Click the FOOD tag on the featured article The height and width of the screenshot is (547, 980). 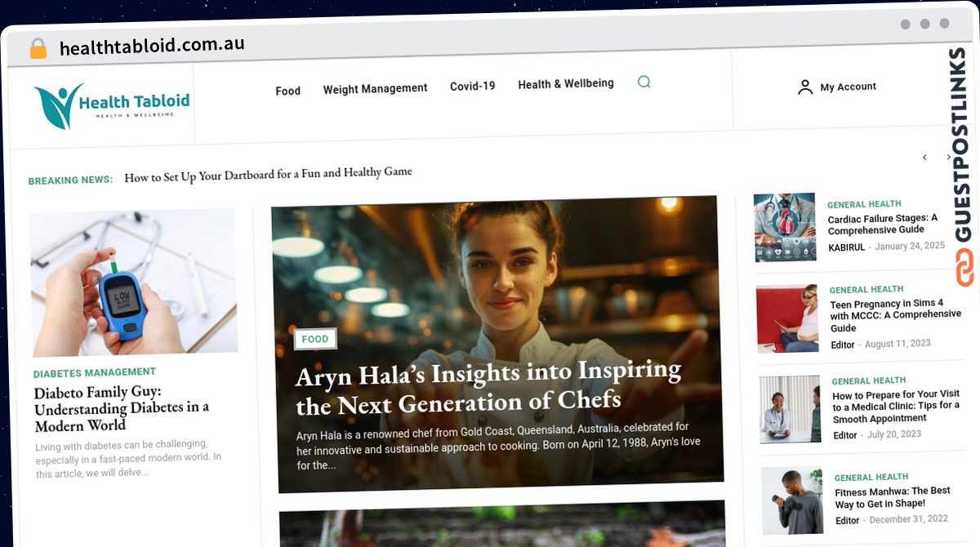[315, 339]
